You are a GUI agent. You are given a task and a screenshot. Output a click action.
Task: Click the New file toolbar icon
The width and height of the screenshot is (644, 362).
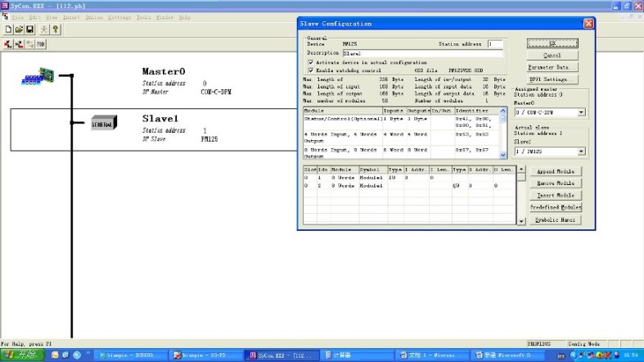pos(7,29)
